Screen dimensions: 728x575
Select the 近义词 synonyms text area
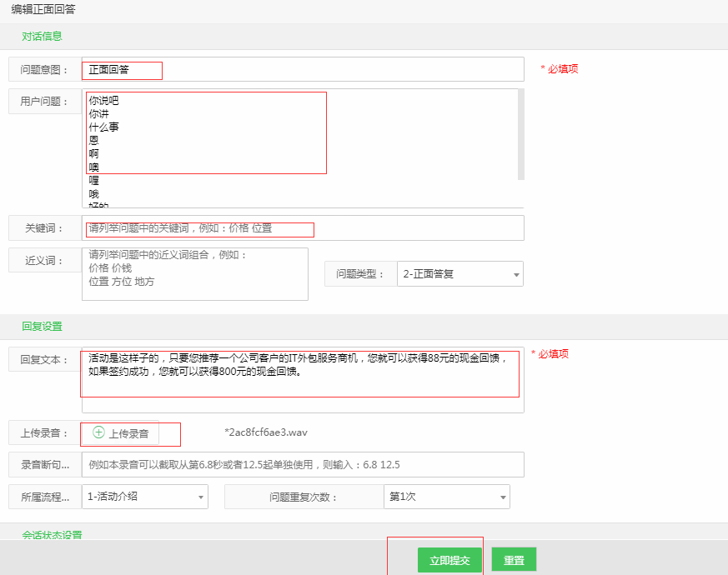click(194, 273)
